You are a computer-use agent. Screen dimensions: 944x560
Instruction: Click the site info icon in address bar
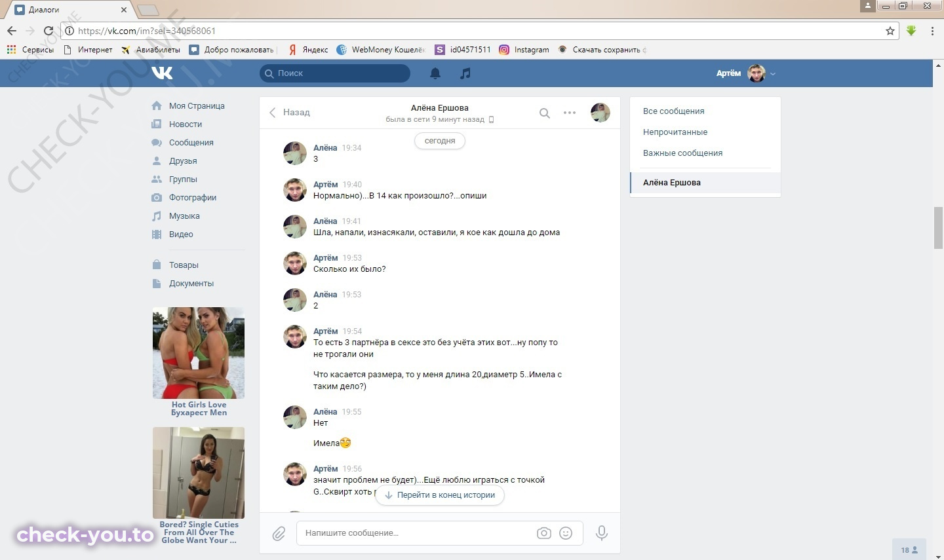(69, 31)
